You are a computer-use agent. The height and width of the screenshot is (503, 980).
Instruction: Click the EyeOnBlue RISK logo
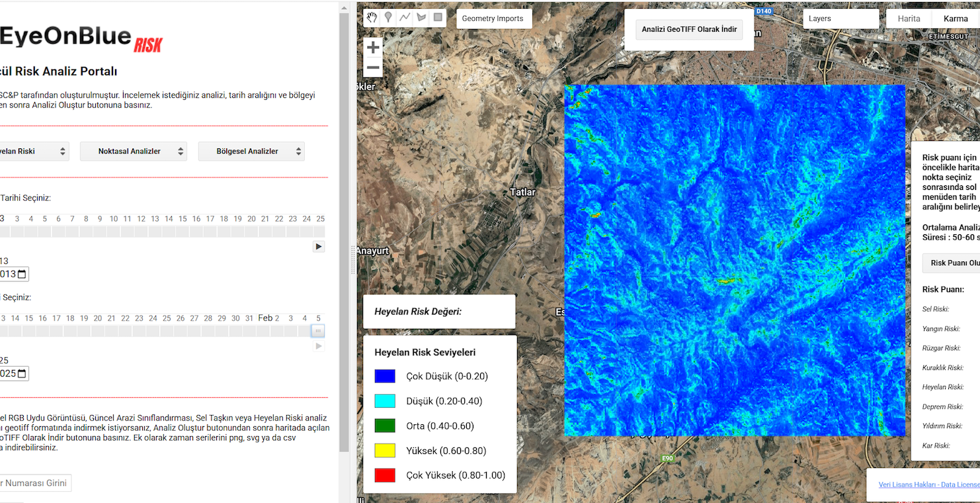tap(81, 38)
